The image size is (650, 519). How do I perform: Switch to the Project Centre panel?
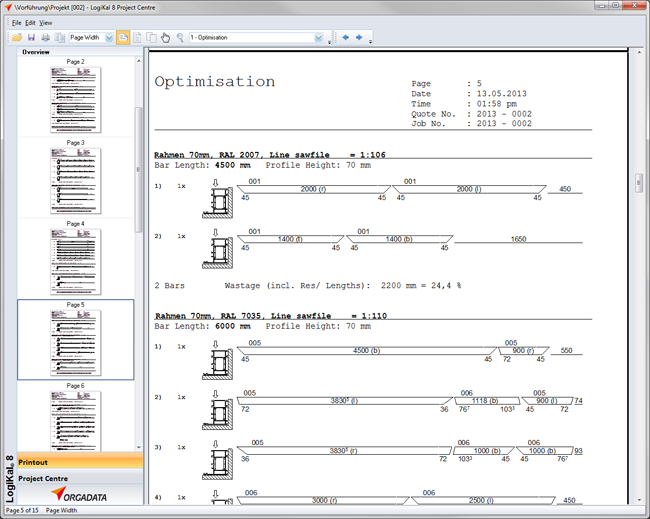[x=80, y=478]
